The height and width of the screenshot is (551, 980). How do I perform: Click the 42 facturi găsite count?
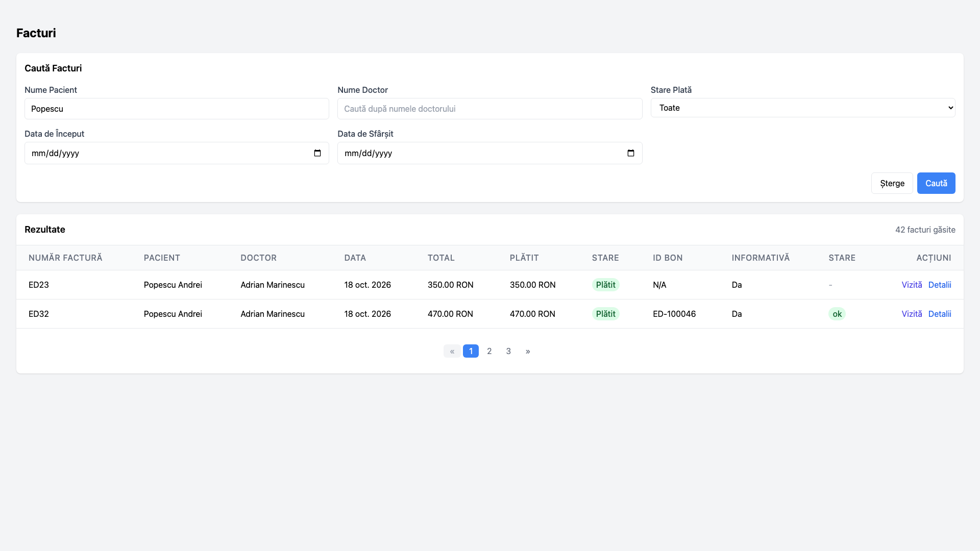925,230
